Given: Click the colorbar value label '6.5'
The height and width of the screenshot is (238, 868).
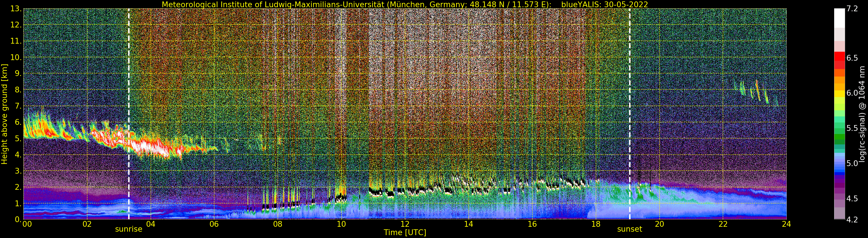Looking at the screenshot, I should [852, 58].
